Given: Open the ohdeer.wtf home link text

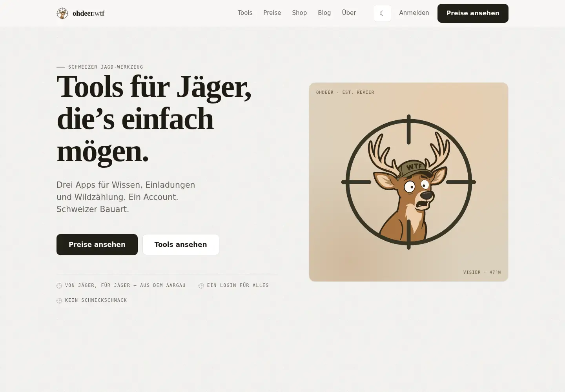Looking at the screenshot, I should click(89, 13).
